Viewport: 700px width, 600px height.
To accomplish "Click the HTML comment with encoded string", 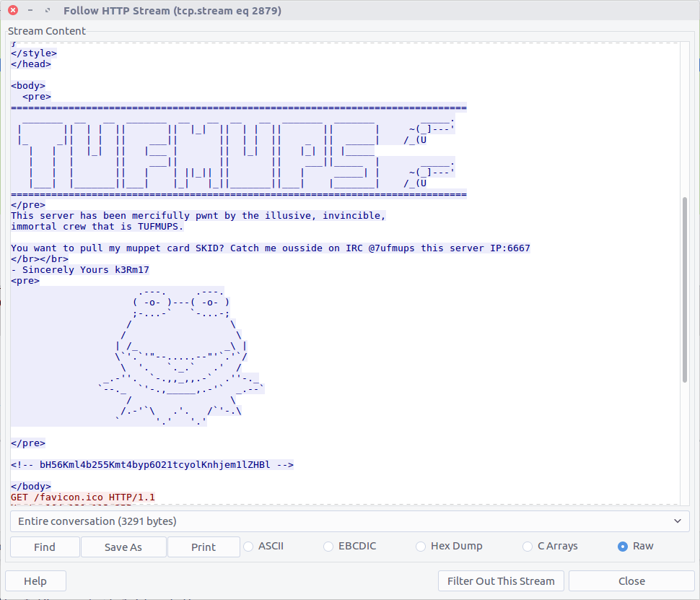I will click(152, 465).
